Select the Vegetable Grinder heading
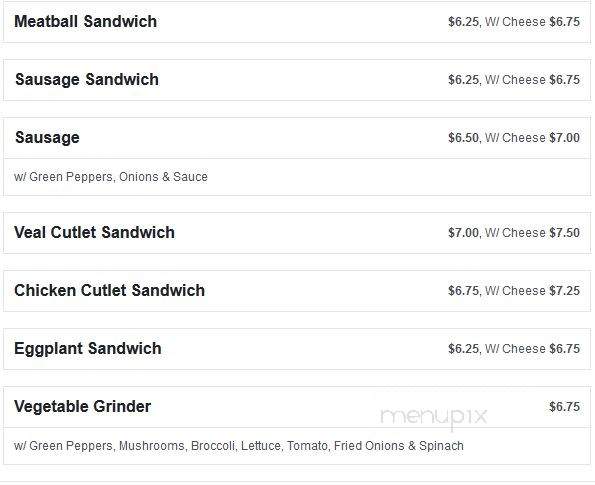Image resolution: width=595 pixels, height=485 pixels. pos(82,406)
